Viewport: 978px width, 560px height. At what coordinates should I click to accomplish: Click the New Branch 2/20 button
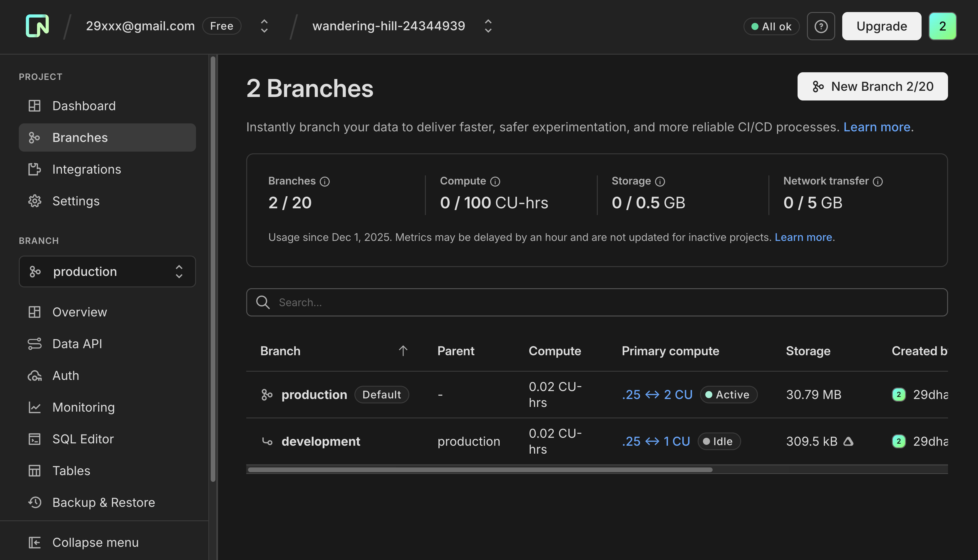872,87
